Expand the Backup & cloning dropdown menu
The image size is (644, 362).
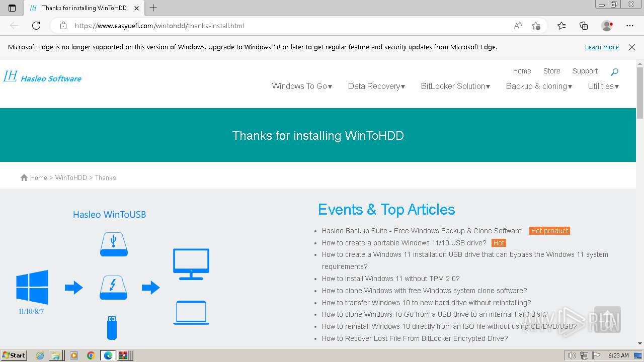539,86
